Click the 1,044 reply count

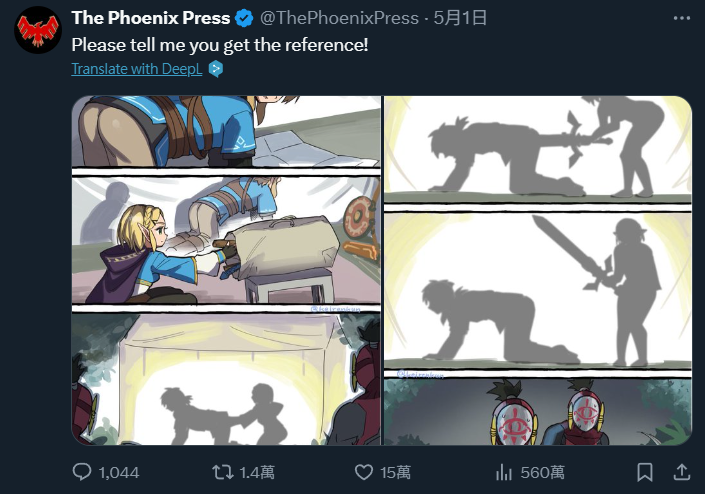[x=119, y=472]
